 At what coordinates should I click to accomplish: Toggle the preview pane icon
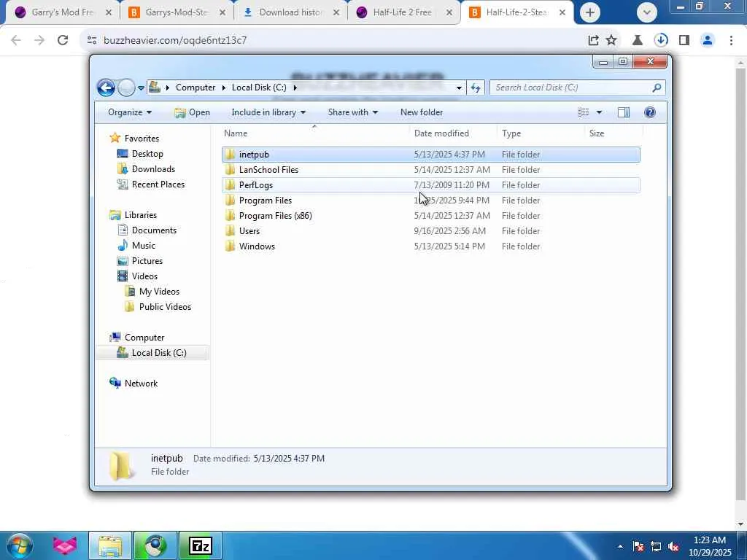[624, 112]
